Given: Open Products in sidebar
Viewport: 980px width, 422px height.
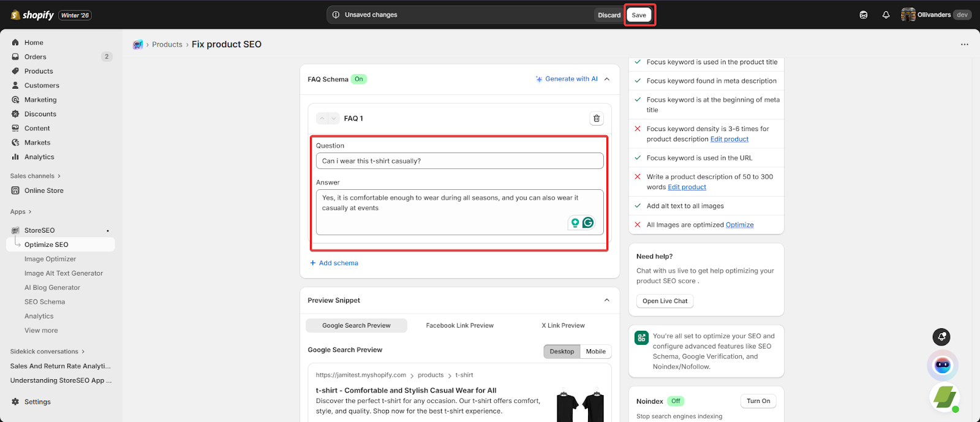Looking at the screenshot, I should 39,71.
